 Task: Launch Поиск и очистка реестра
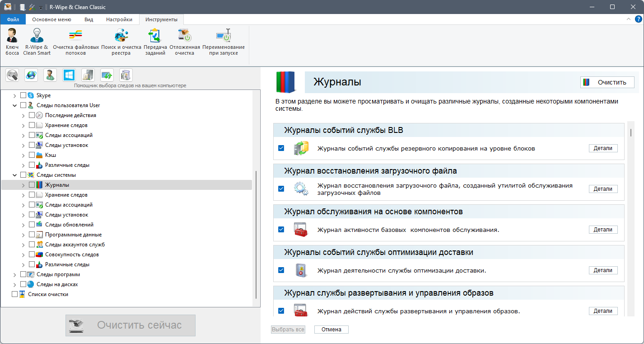(x=121, y=41)
